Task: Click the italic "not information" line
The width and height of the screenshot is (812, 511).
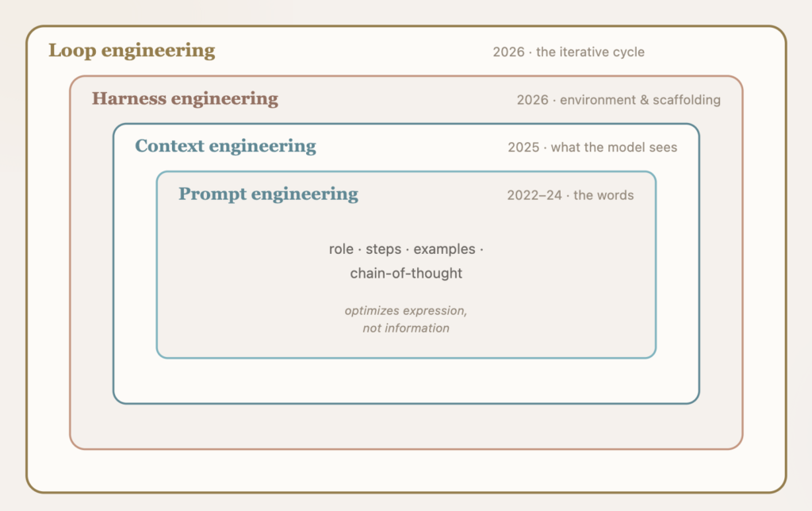Action: tap(406, 328)
